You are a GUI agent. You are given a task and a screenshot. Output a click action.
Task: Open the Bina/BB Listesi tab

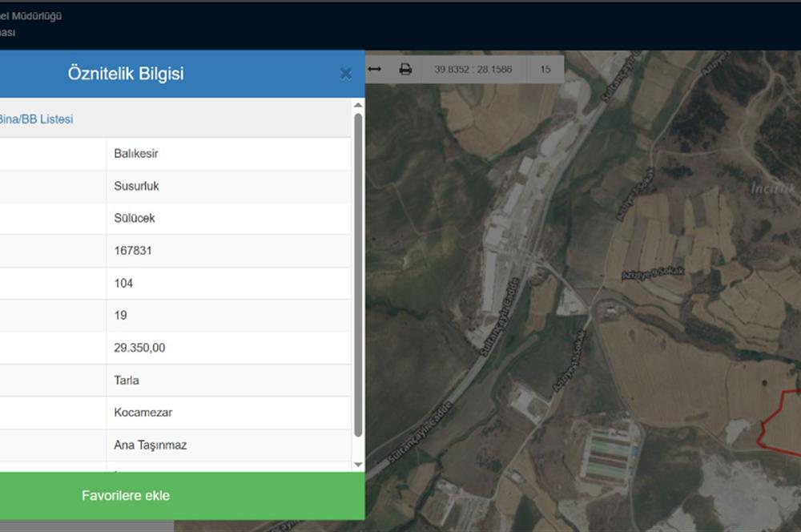(x=37, y=119)
